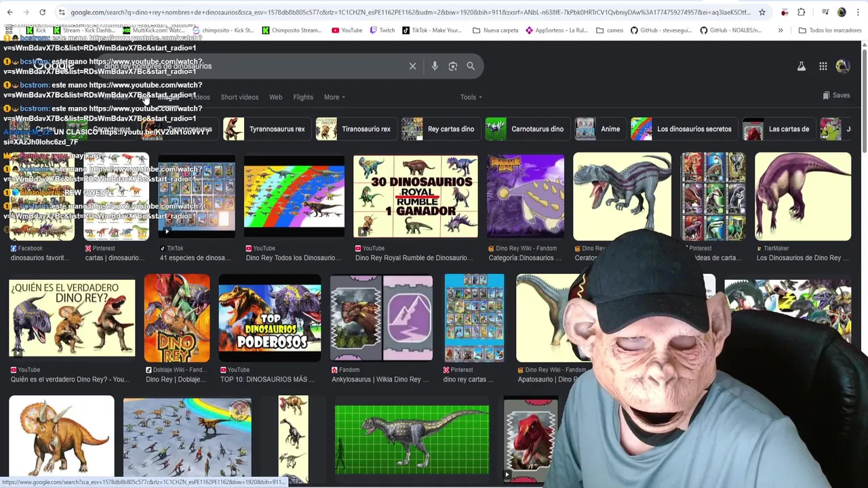The width and height of the screenshot is (868, 488).
Task: Switch to the Web search tab
Action: tap(276, 97)
